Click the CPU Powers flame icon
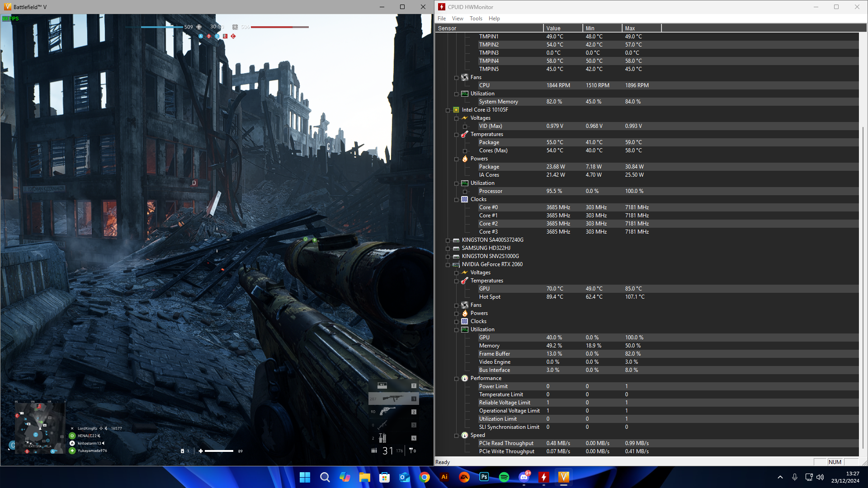Viewport: 868px width, 488px height. [x=465, y=159]
